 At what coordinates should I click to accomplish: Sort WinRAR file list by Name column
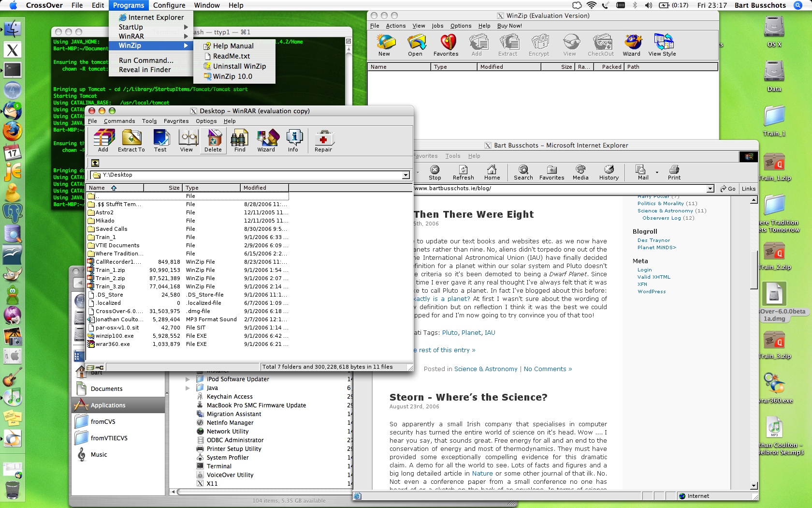[x=115, y=188]
